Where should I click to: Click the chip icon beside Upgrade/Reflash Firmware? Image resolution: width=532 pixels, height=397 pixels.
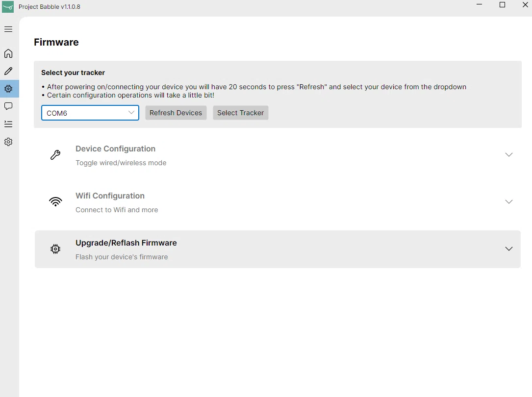pyautogui.click(x=55, y=249)
